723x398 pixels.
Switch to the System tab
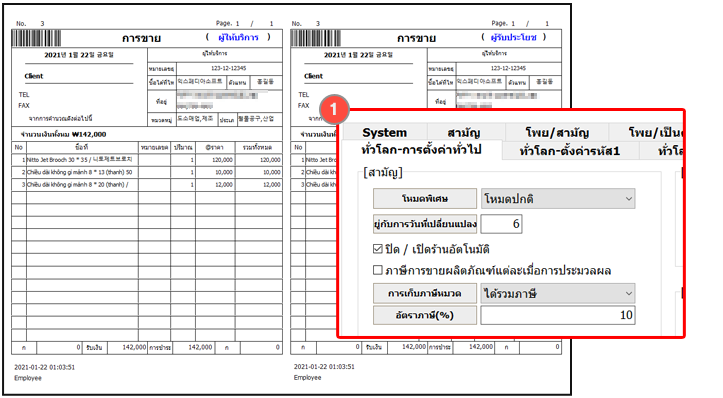click(x=385, y=132)
